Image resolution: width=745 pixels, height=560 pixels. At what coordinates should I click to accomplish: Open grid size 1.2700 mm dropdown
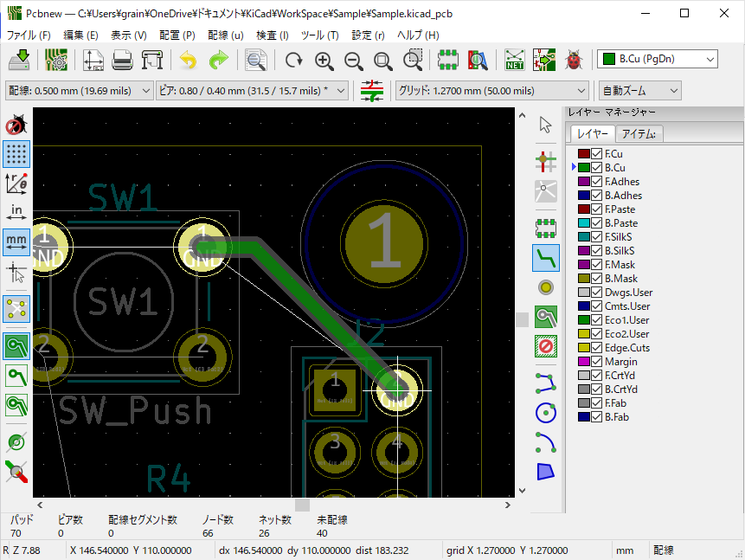pyautogui.click(x=491, y=90)
